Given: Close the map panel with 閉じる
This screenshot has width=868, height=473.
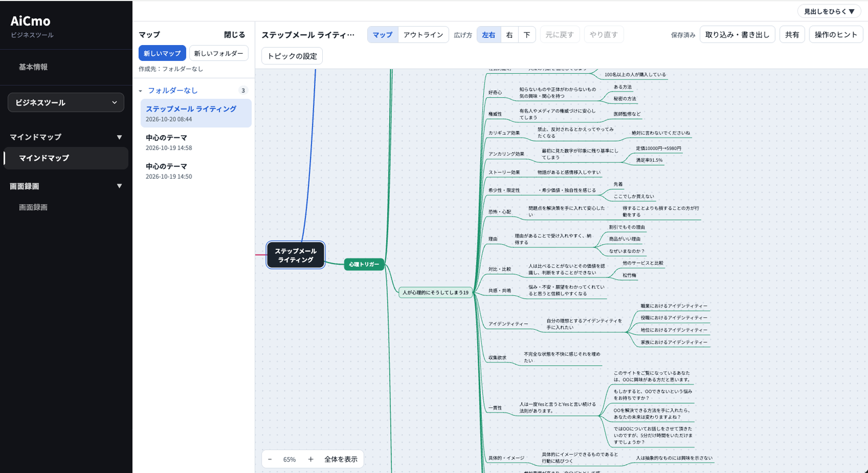Looking at the screenshot, I should tap(234, 35).
